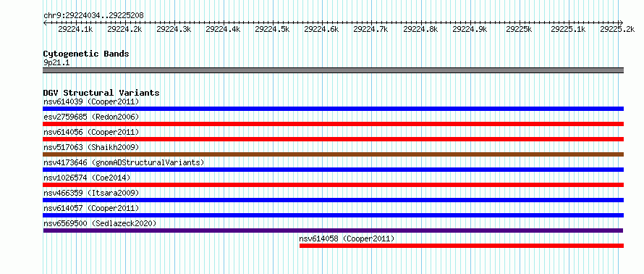Click the red bar for esv2759685
The width and height of the screenshot is (644, 274).
click(333, 124)
